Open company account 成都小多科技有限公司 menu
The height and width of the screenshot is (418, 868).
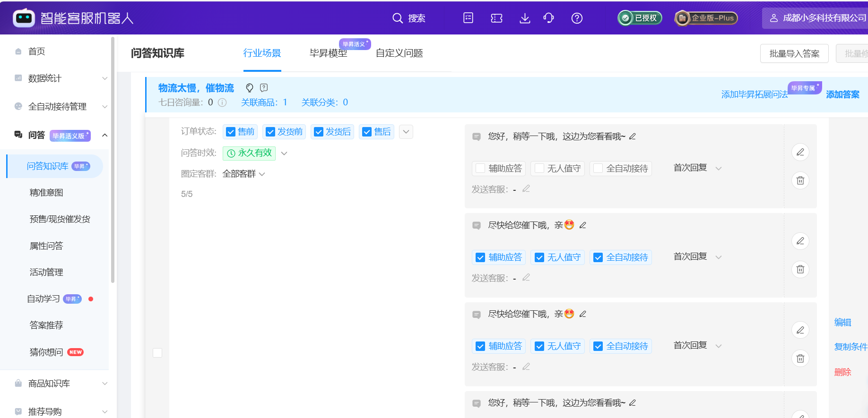click(815, 18)
